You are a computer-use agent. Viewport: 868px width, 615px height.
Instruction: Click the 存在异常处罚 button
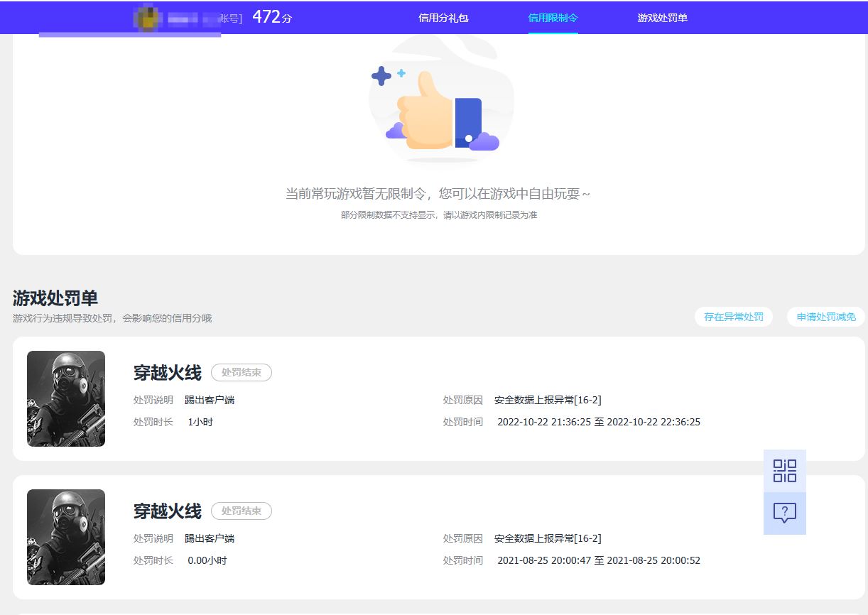click(x=733, y=317)
